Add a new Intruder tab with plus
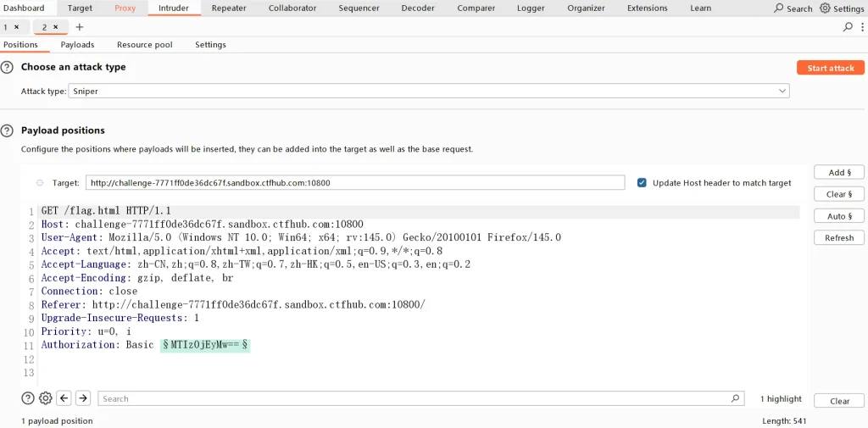The image size is (868, 428). tap(80, 27)
